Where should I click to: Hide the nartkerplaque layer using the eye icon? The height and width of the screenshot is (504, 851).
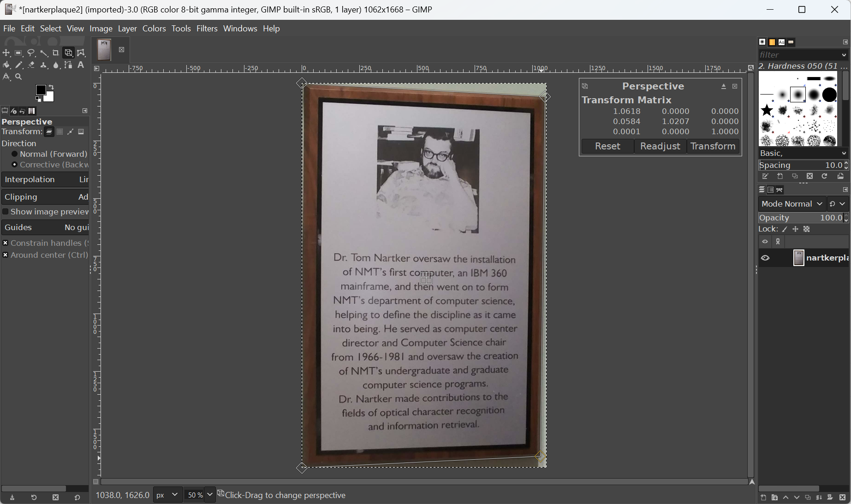tap(765, 258)
